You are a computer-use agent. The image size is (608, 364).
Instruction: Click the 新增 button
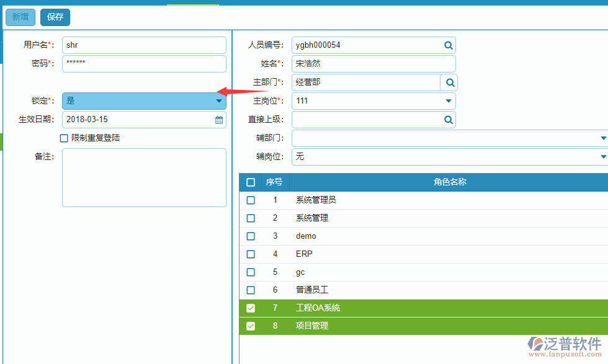point(20,17)
